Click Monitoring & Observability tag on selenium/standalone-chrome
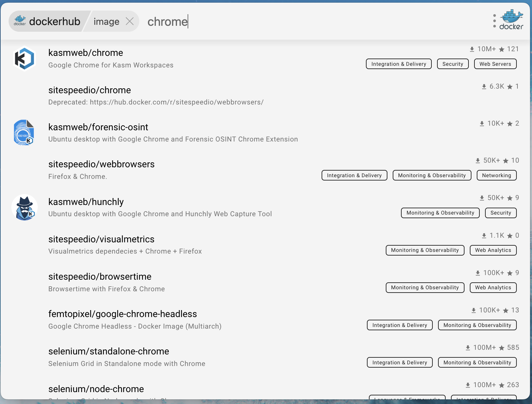 coord(477,362)
